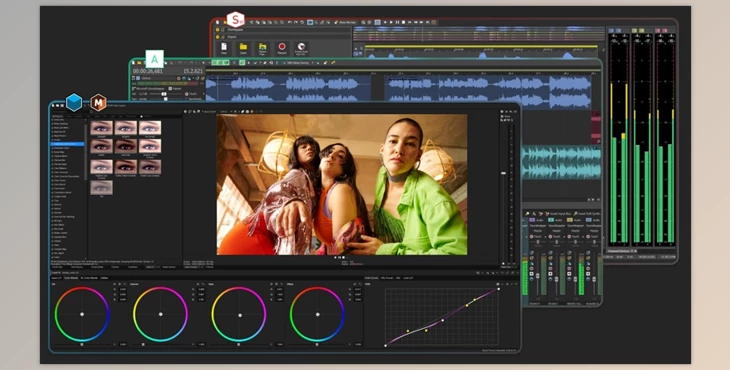Select second eye preset thumbnail in top row
Viewport: 730px width, 370px height.
(x=126, y=128)
